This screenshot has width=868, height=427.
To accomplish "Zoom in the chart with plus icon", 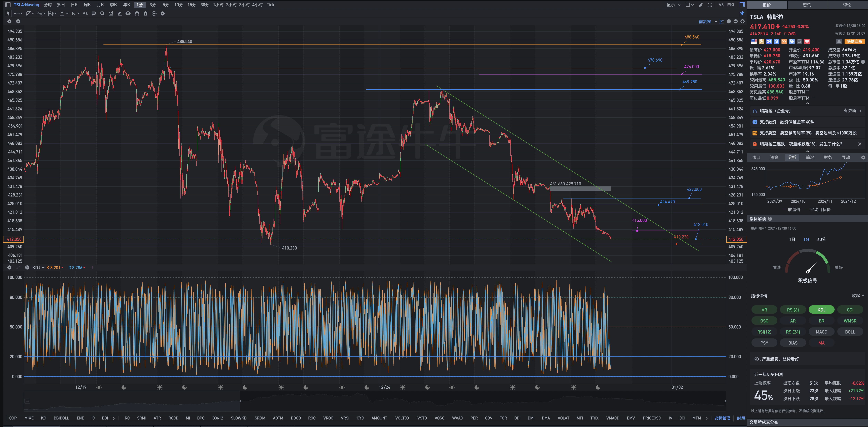I will 742,22.
